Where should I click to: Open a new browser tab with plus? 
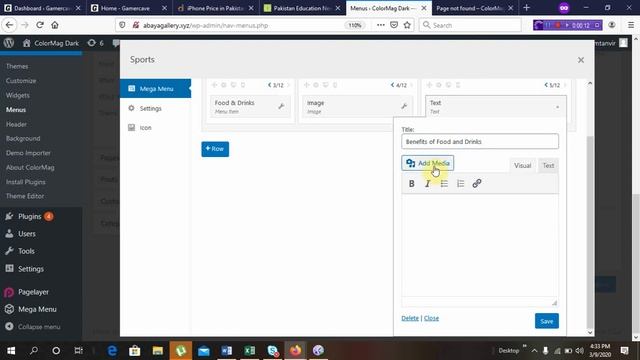527,8
